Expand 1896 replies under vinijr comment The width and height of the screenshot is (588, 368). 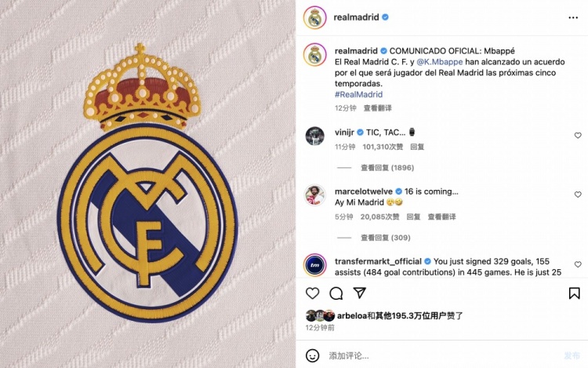(x=387, y=168)
